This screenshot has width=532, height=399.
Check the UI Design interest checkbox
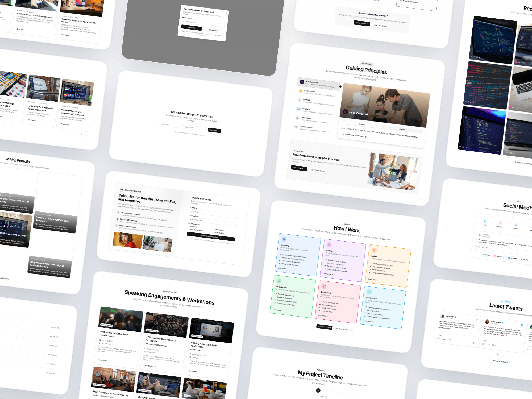tap(189, 226)
